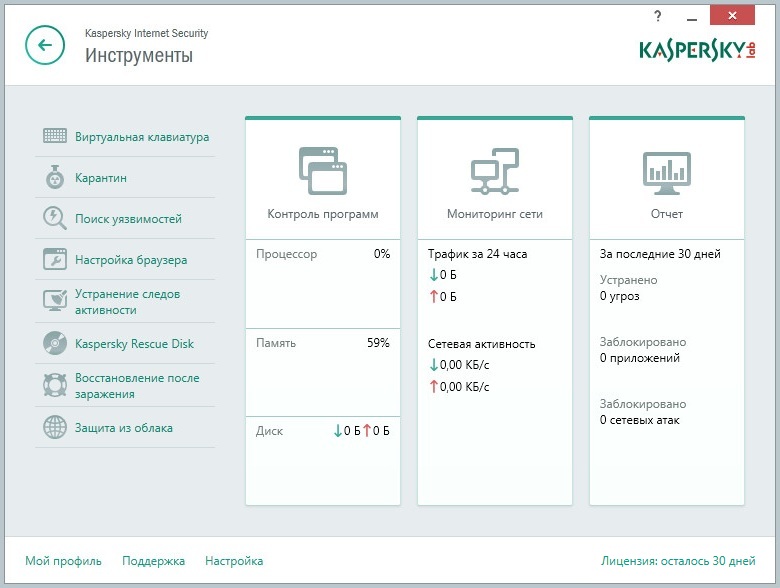Click the Мониторинг сети network icon
This screenshot has height=588, width=780.
(495, 171)
